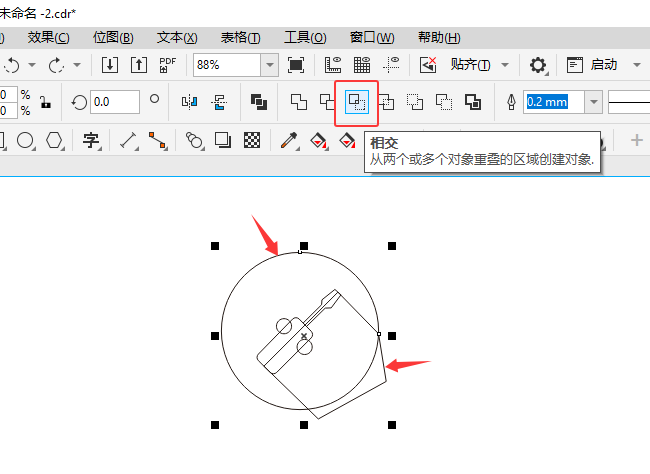Click the Back minus front button
Image resolution: width=650 pixels, height=474 pixels.
(444, 102)
